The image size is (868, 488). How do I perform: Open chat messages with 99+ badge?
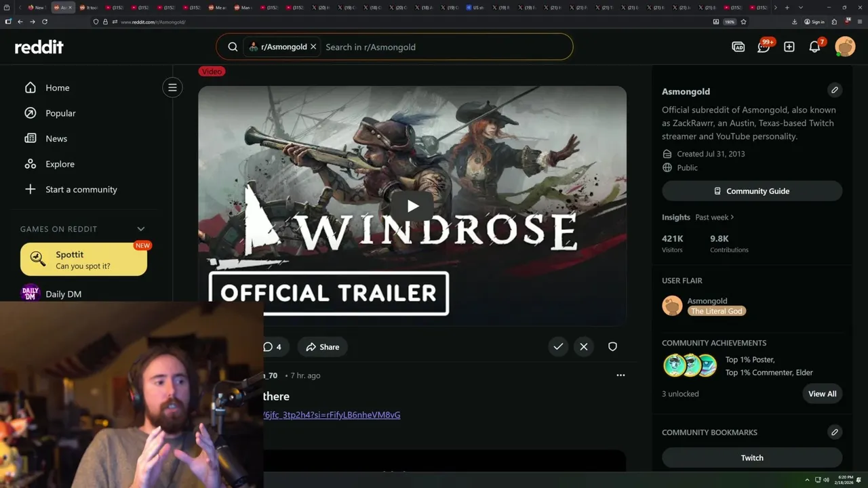(764, 46)
